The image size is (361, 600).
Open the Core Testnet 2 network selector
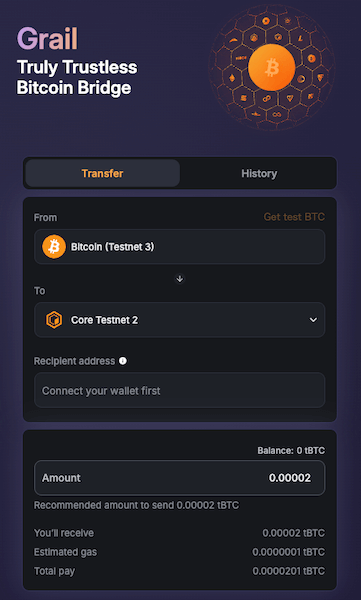coord(180,320)
